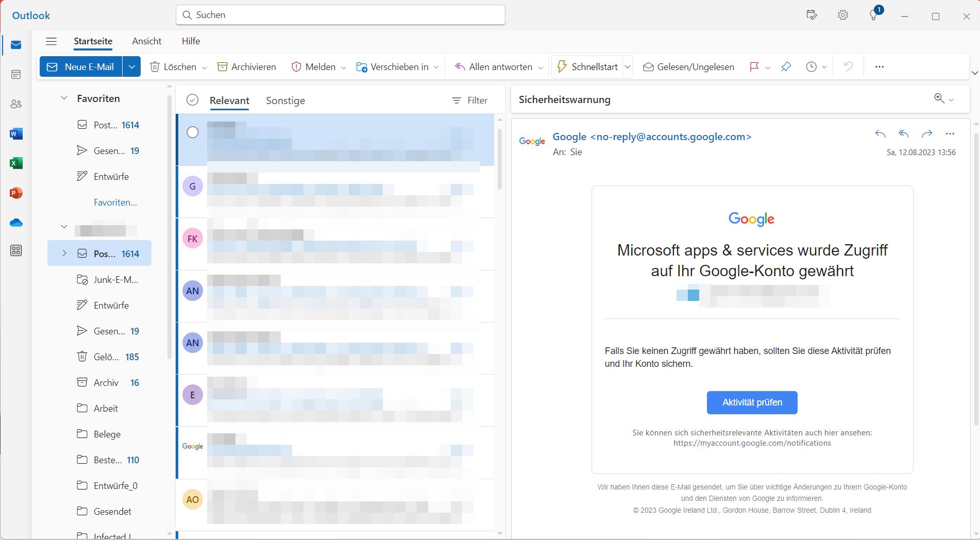Reply using arrow in message header
The height and width of the screenshot is (540, 980).
(881, 134)
